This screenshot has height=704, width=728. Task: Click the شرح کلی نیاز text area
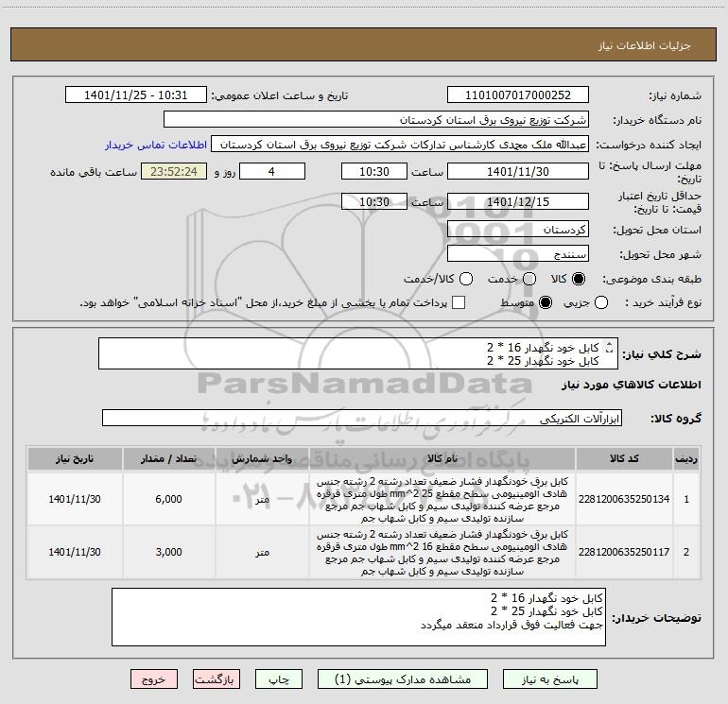click(358, 353)
